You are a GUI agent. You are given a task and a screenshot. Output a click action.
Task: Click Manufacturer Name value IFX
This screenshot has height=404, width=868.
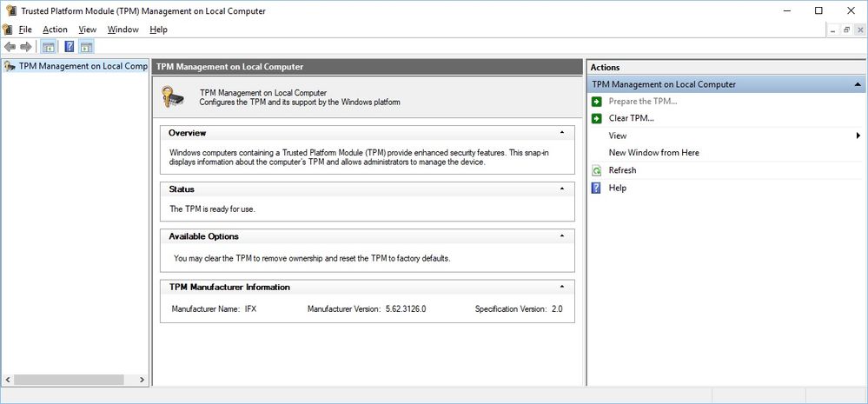point(251,309)
